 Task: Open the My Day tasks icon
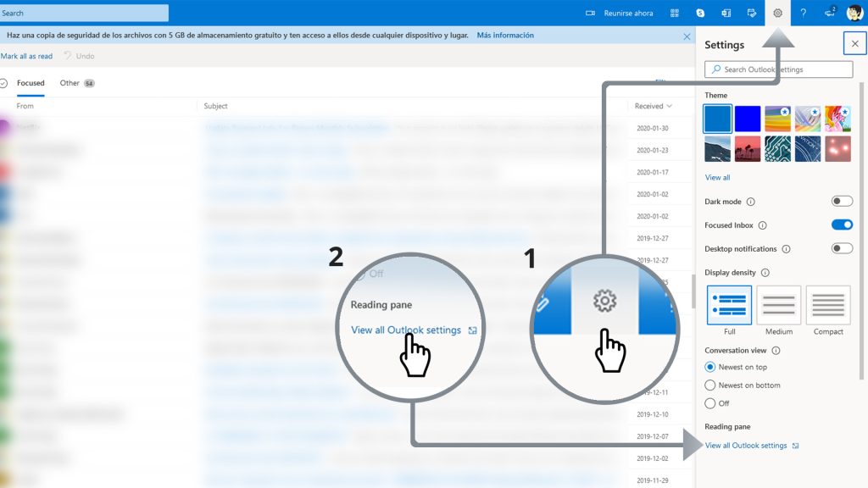click(x=752, y=13)
